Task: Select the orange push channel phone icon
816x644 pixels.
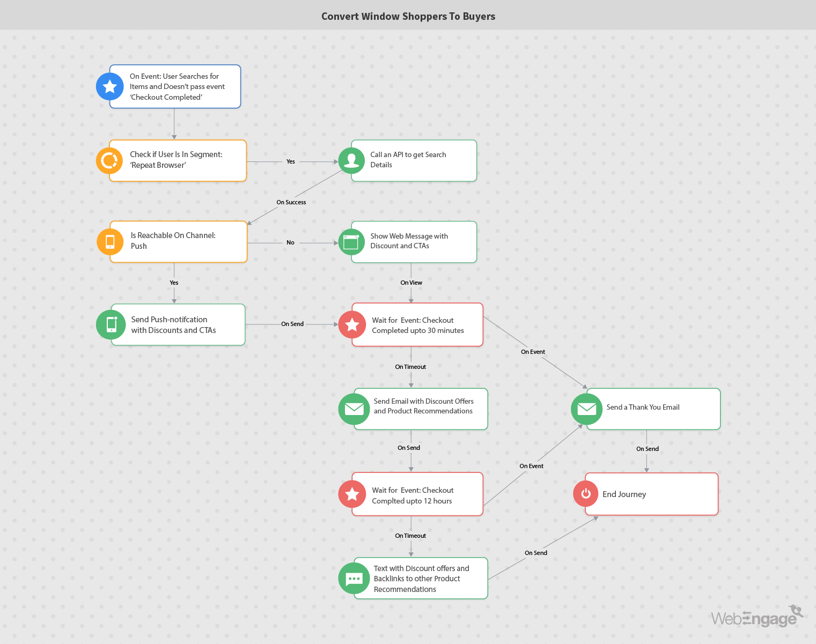Action: click(x=110, y=242)
